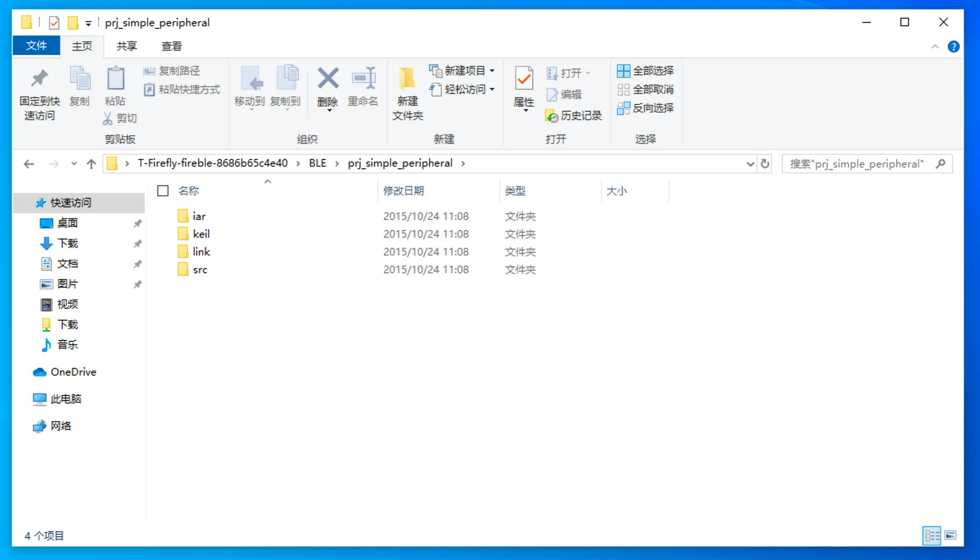This screenshot has height=560, width=980.
Task: Switch to Details view icon in status bar
Action: click(x=931, y=536)
